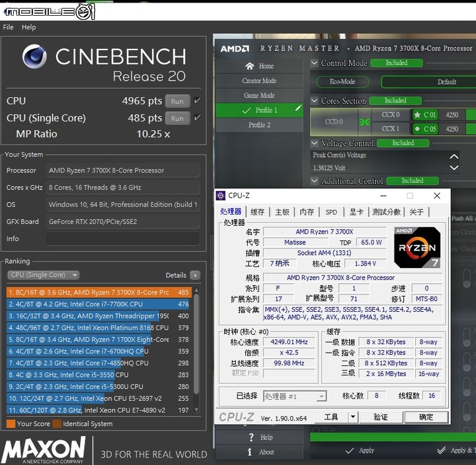This screenshot has width=476, height=465.
Task: Click the 确定 button in CPU-Z
Action: tap(426, 417)
